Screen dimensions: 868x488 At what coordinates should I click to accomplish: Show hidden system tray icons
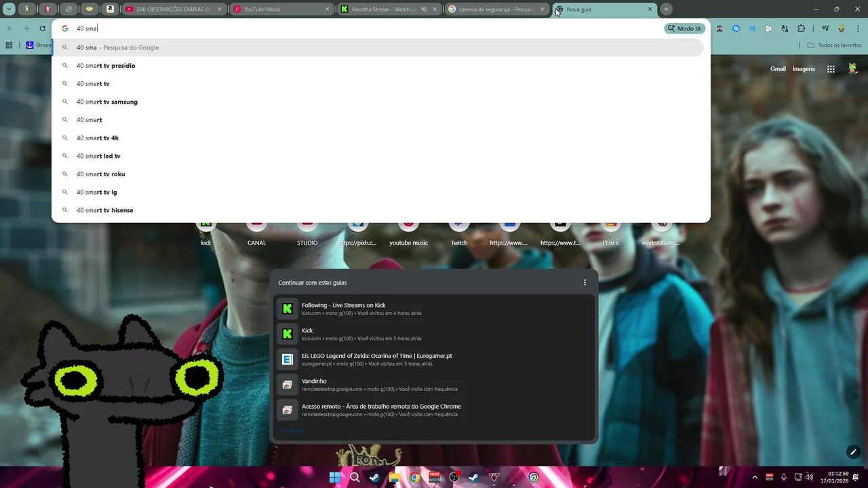tap(754, 477)
